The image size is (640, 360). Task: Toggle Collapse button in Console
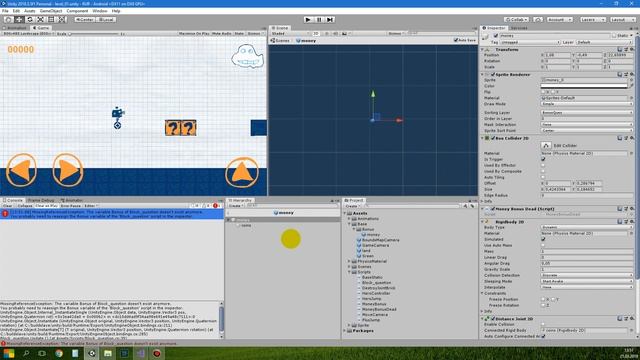tap(24, 206)
